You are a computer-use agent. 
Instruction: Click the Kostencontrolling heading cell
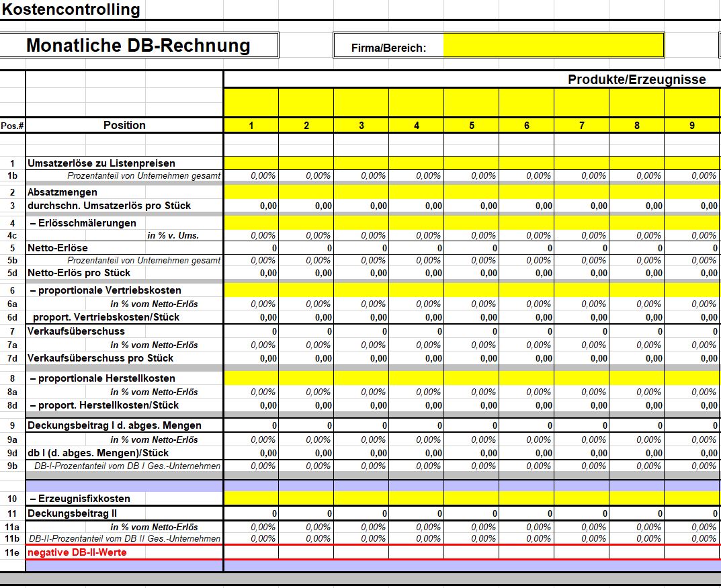tap(71, 9)
